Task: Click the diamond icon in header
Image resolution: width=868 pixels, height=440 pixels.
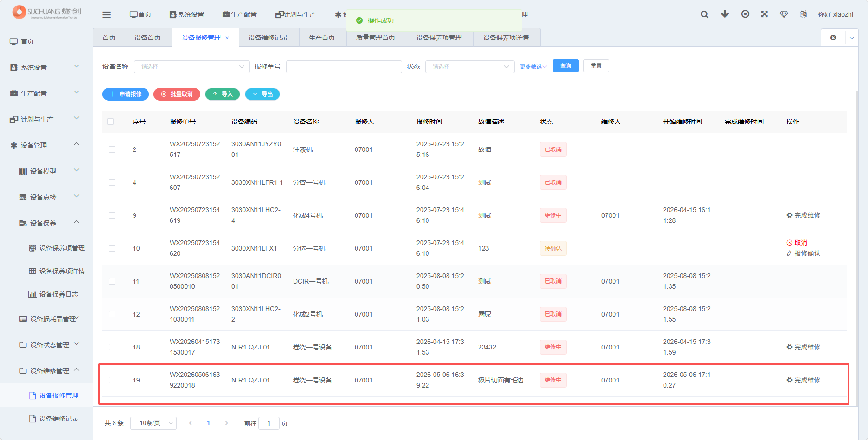Action: click(784, 14)
